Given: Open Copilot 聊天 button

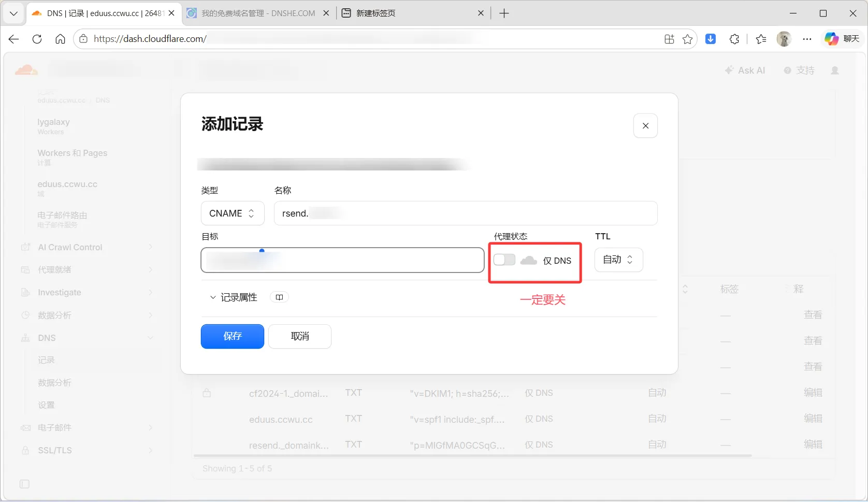Looking at the screenshot, I should [842, 39].
